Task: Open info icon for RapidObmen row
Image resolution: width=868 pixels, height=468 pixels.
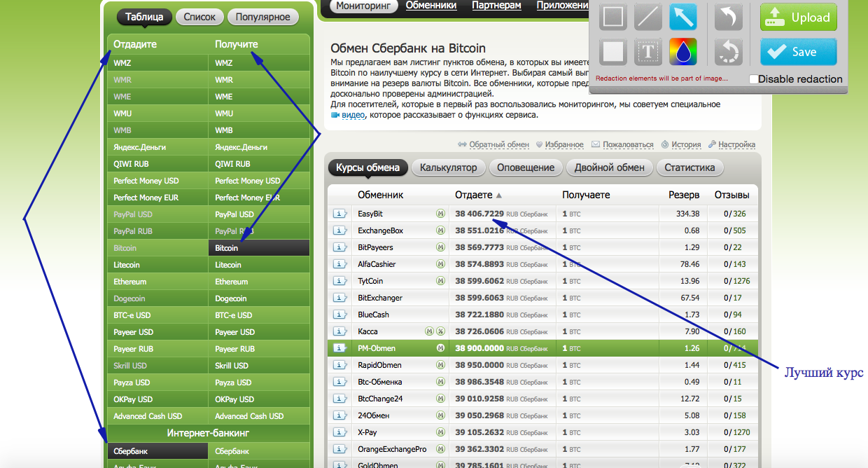Action: click(339, 365)
